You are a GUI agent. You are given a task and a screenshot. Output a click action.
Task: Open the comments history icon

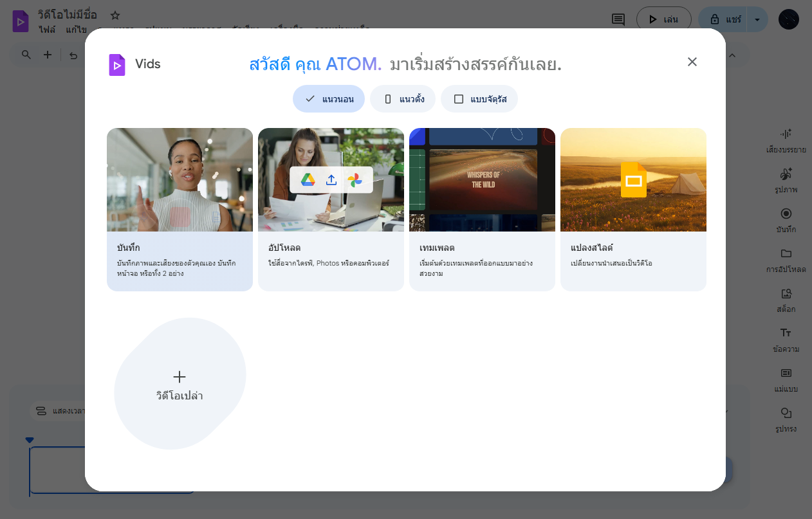(x=618, y=19)
